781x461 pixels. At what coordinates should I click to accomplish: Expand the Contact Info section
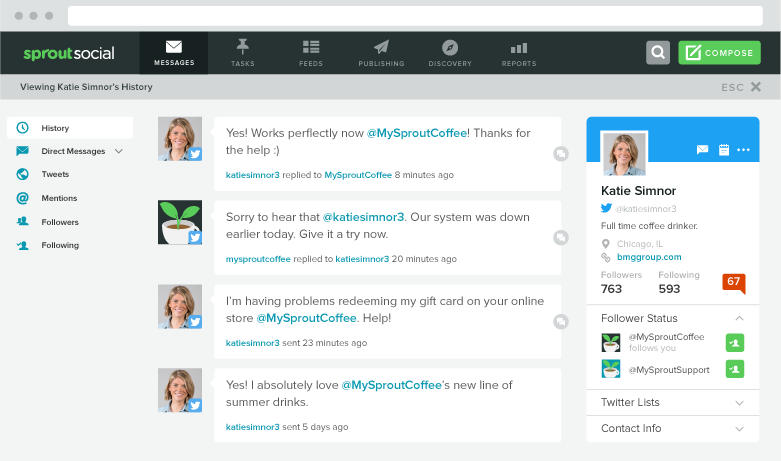(673, 429)
